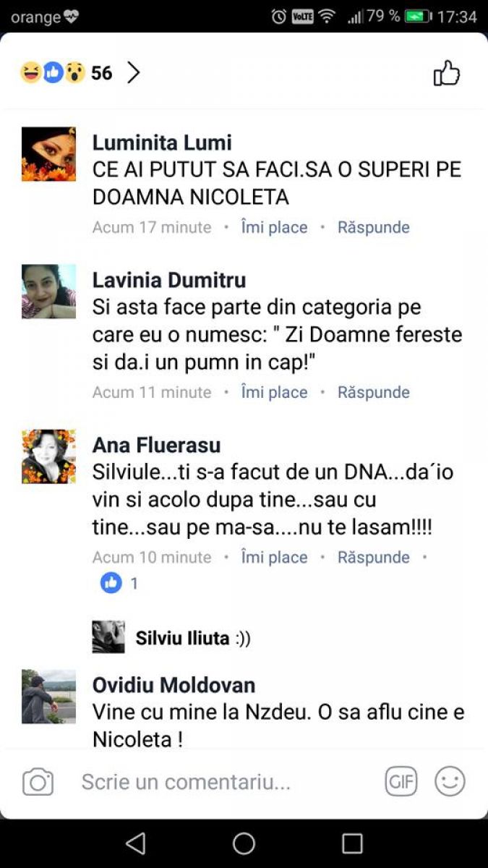Like Ana Fluerasu's comment via Îmi place

[274, 557]
